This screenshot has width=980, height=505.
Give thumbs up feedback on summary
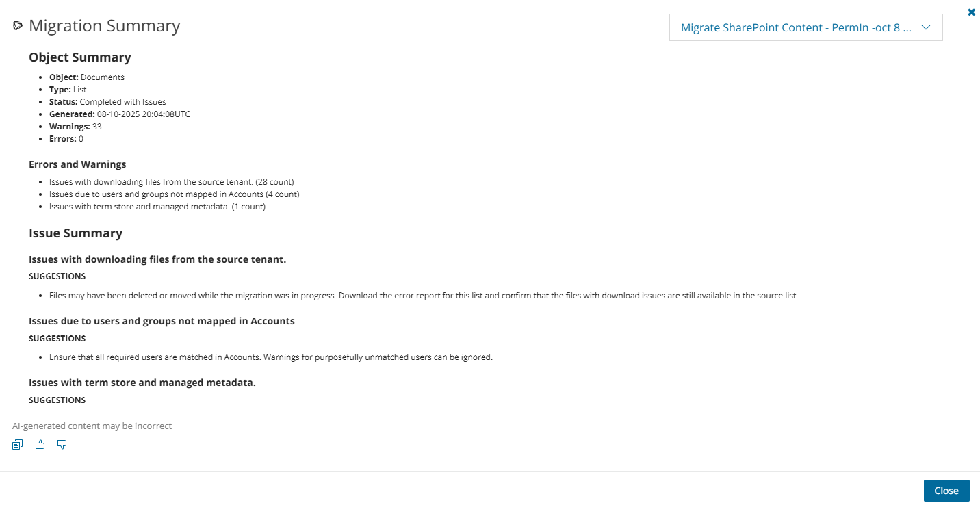tap(40, 445)
